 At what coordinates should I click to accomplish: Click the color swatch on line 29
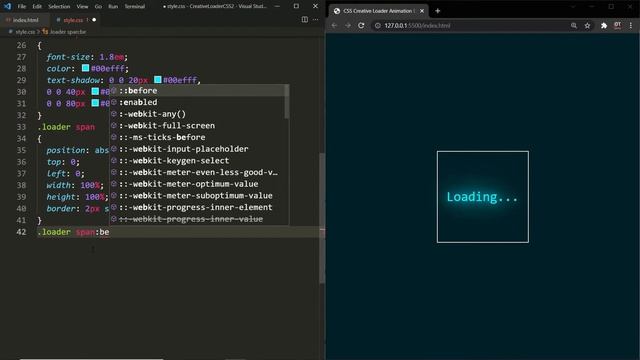coord(158,80)
